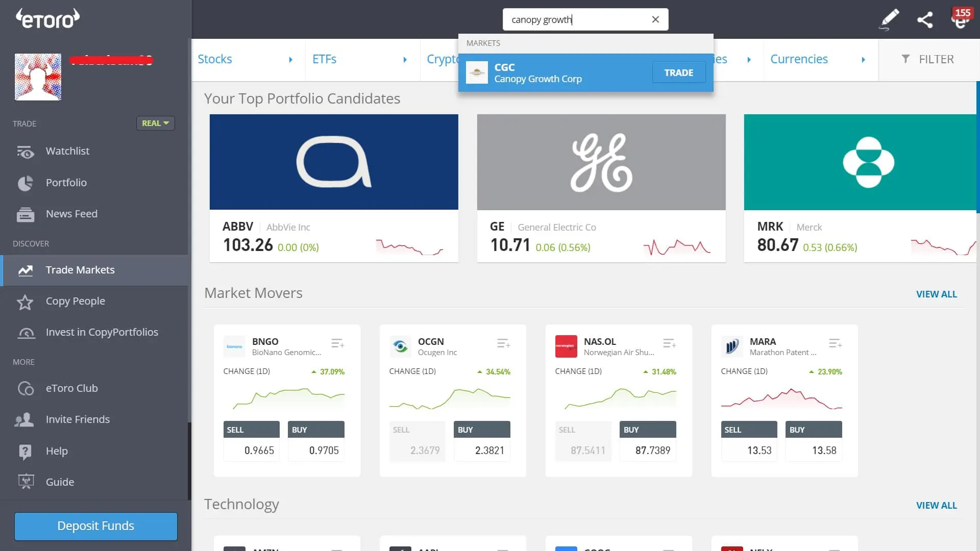Open the General Electric candidate card
The width and height of the screenshot is (980, 551).
click(601, 188)
